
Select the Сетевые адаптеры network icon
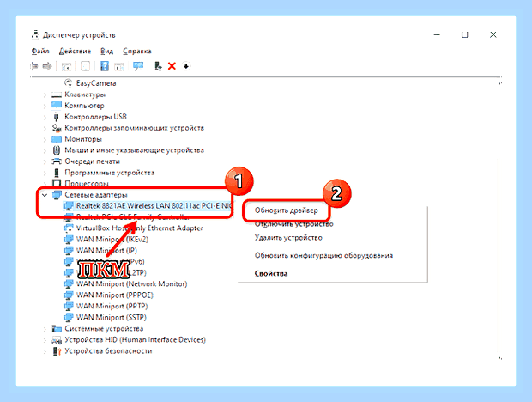(57, 195)
